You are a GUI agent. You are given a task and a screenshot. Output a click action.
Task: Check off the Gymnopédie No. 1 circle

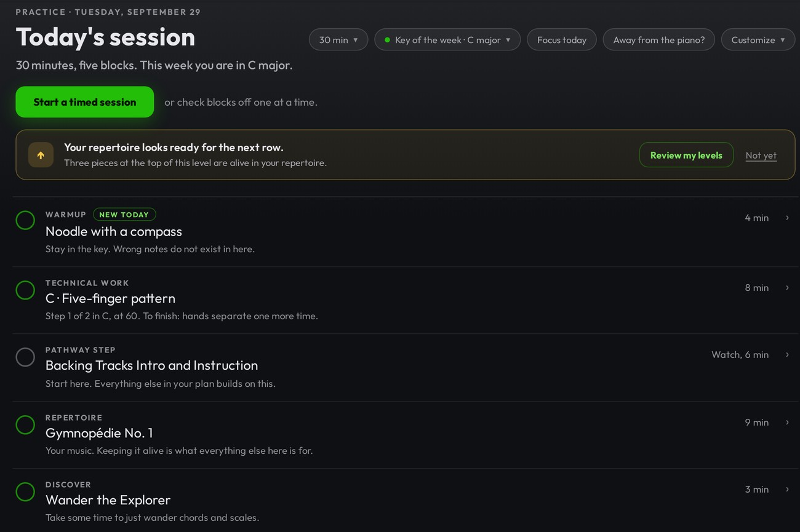pos(25,424)
